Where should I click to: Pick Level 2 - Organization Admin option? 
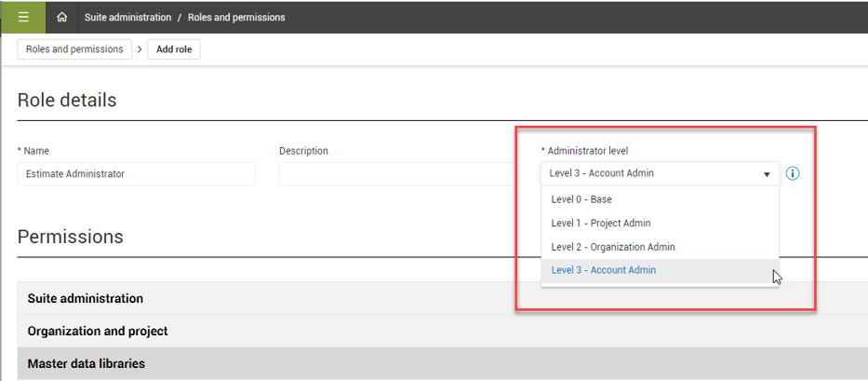612,247
